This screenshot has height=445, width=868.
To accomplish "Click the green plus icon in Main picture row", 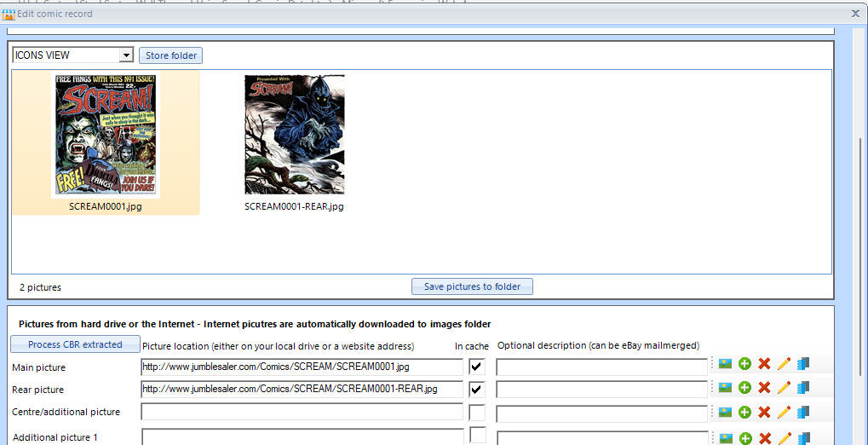I will [745, 363].
